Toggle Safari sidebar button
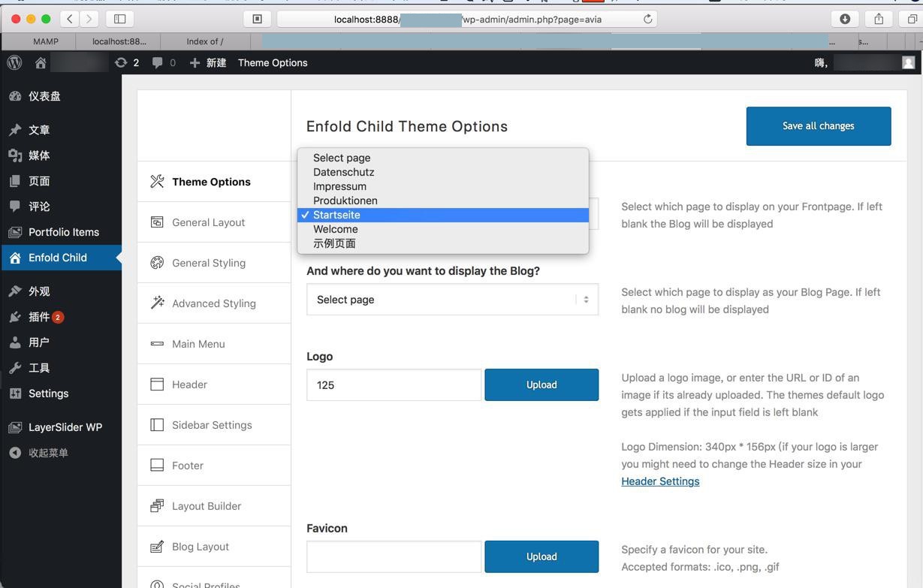The height and width of the screenshot is (588, 923). point(119,19)
